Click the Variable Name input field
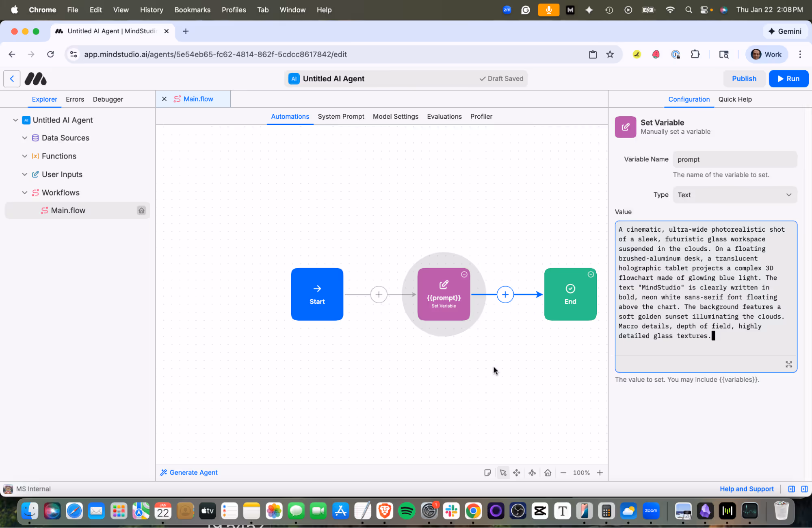This screenshot has height=528, width=812. point(734,159)
